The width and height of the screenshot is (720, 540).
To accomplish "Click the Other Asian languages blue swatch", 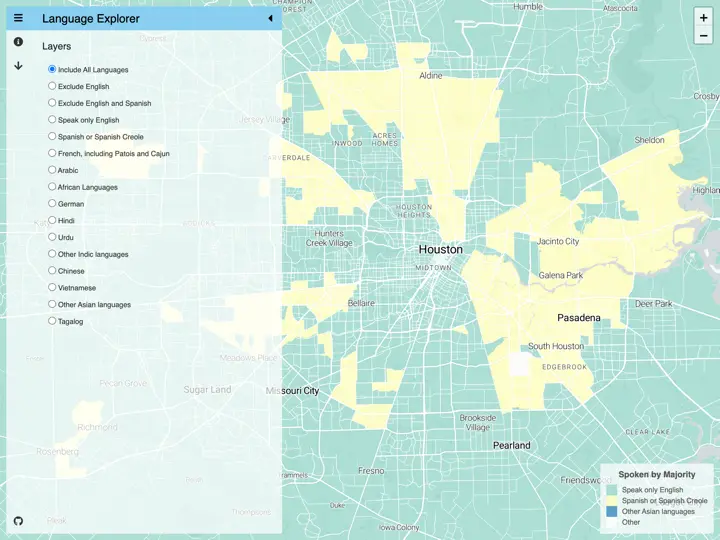I will click(611, 511).
